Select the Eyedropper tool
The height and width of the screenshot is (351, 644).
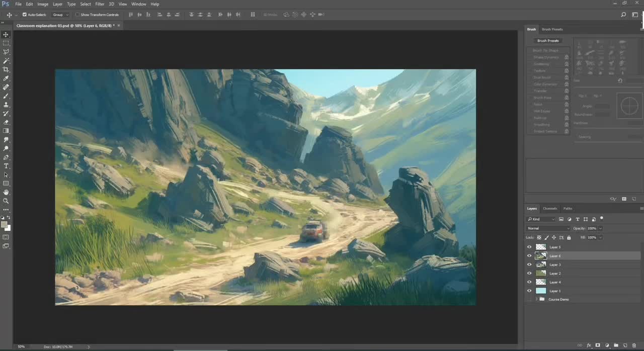point(6,78)
